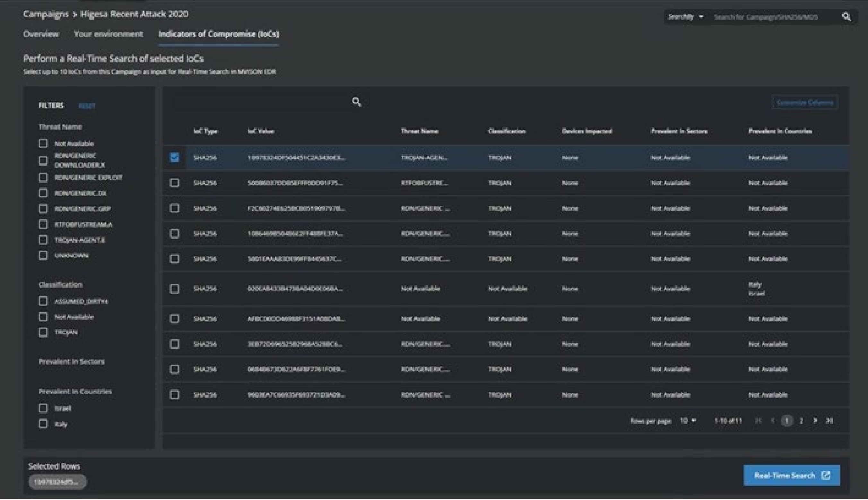
Task: Open the Your environment tab
Action: coord(108,34)
